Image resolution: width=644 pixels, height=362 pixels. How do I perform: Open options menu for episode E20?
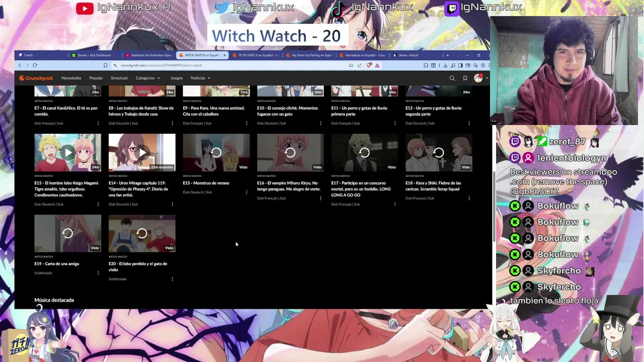(172, 279)
